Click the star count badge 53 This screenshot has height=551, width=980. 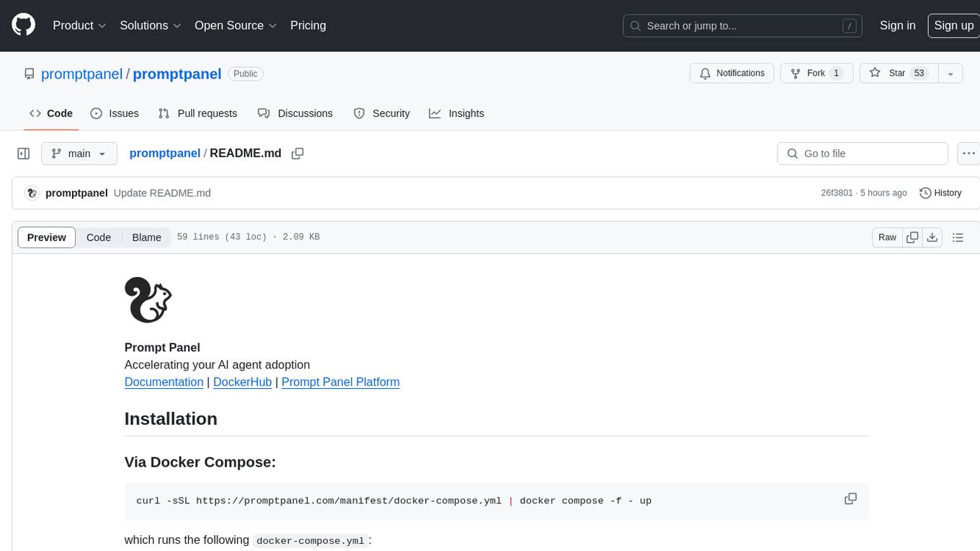[x=919, y=74]
